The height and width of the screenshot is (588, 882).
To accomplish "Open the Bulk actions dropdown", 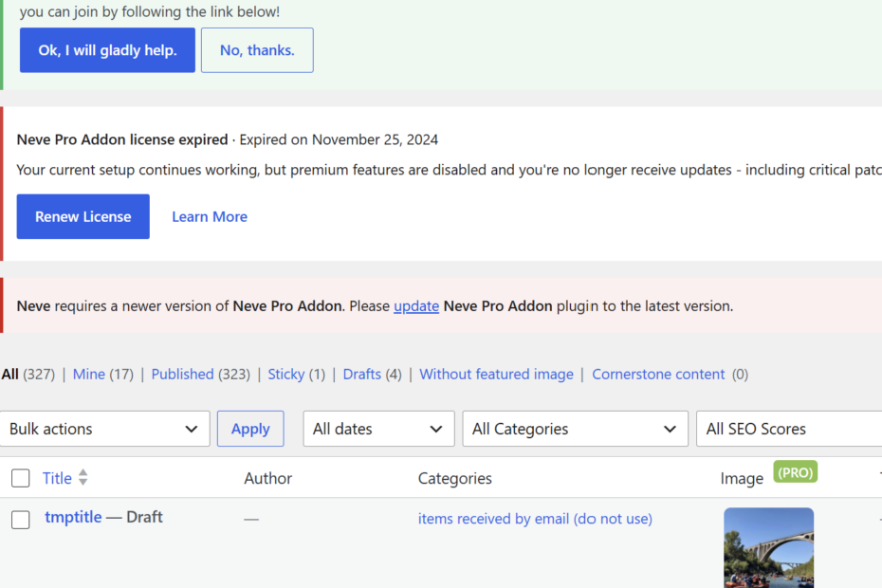I will point(104,429).
